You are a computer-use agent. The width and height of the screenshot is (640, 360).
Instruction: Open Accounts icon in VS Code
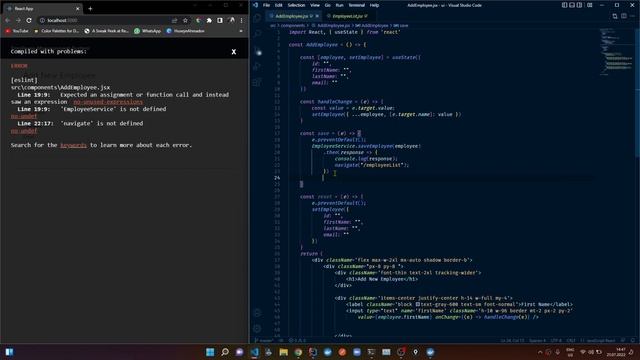[x=258, y=313]
